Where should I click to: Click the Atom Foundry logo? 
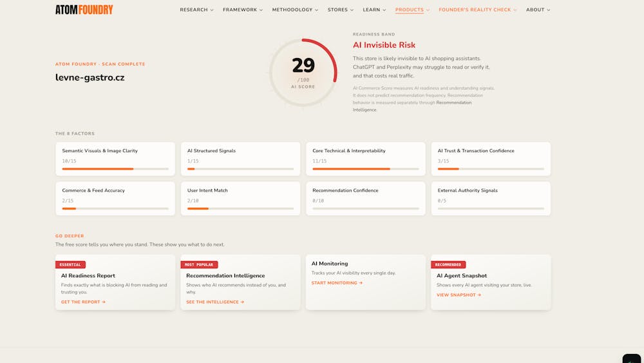pyautogui.click(x=84, y=10)
